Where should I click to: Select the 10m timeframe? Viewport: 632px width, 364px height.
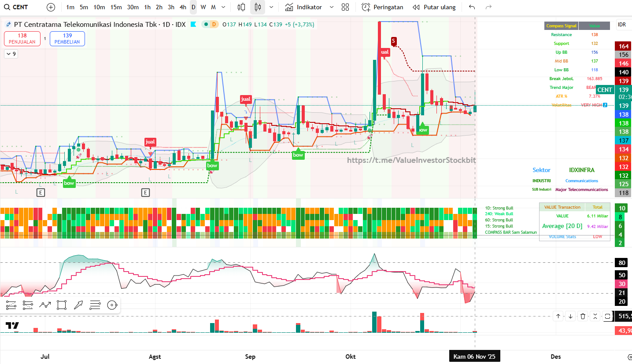coord(99,7)
